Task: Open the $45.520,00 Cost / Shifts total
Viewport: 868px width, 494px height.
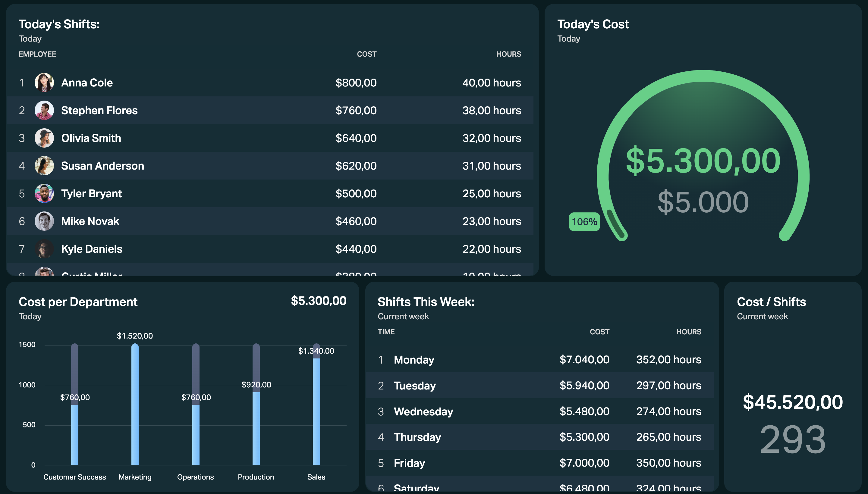Action: point(793,402)
